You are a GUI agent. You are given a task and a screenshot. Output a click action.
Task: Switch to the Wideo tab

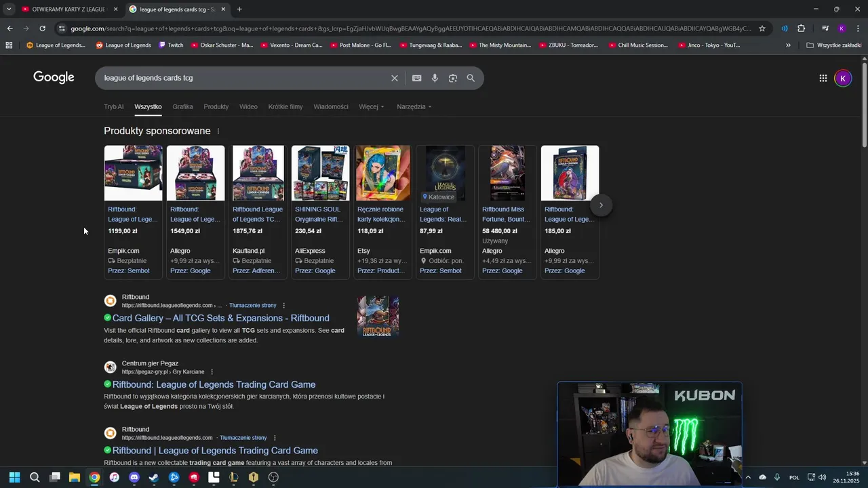[x=248, y=107]
